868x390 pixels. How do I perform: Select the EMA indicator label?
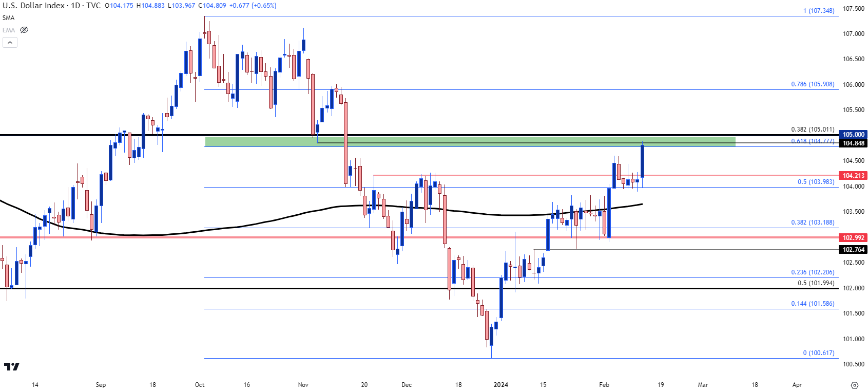pos(9,30)
